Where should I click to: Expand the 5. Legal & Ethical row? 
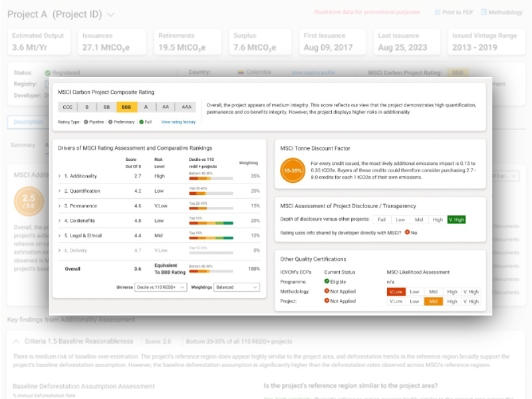(59, 235)
